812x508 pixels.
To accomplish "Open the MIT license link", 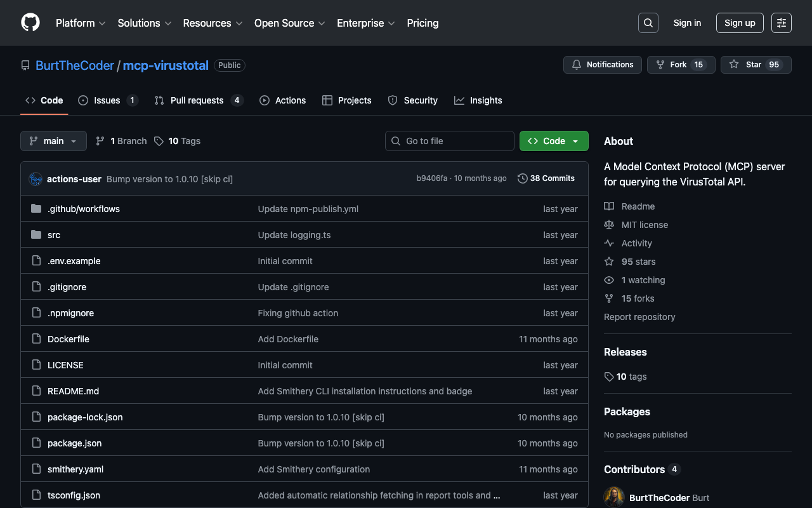I will coord(645,225).
